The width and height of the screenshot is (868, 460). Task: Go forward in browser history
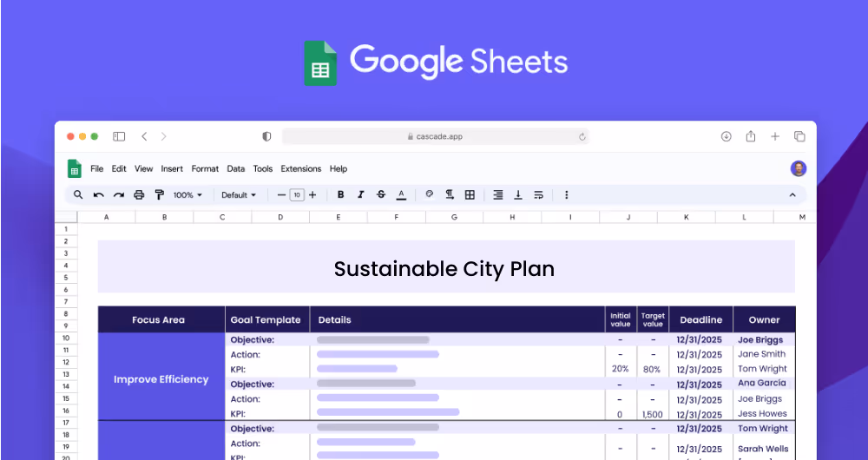pyautogui.click(x=163, y=136)
